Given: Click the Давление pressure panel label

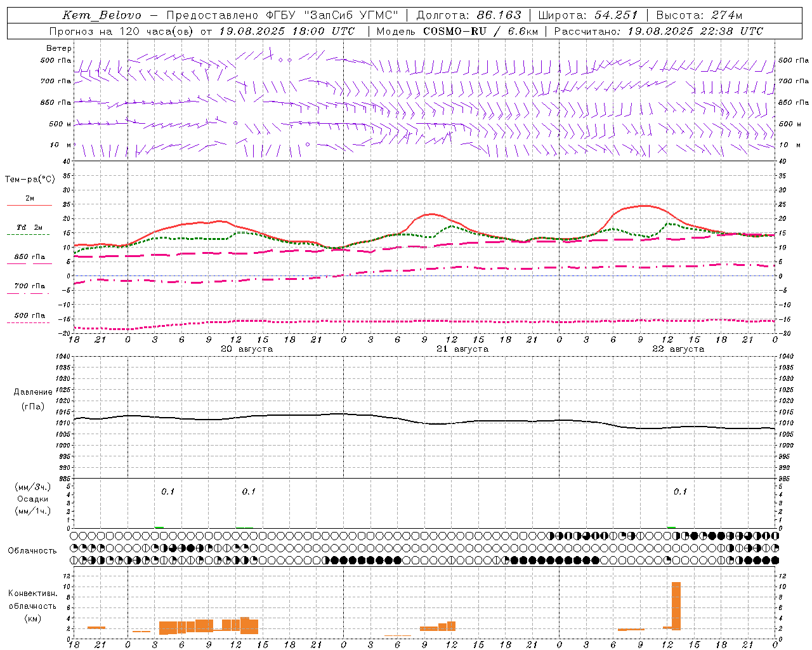Looking at the screenshot, I should 33,392.
